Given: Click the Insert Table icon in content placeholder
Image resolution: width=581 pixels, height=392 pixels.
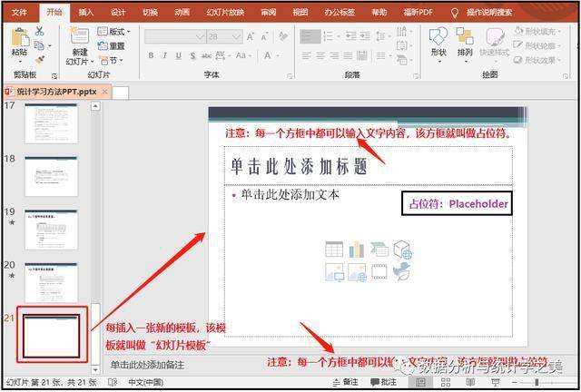Looking at the screenshot, I should tap(334, 249).
